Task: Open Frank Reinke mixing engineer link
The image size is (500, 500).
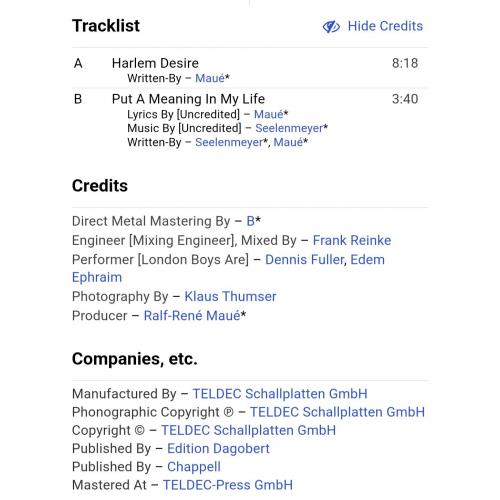Action: (x=352, y=240)
